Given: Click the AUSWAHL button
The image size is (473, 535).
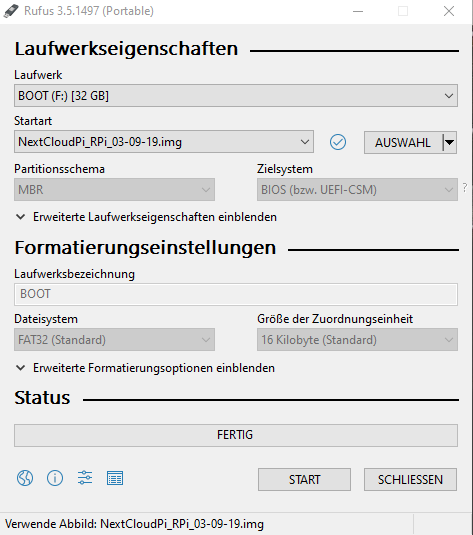Looking at the screenshot, I should pyautogui.click(x=403, y=142).
